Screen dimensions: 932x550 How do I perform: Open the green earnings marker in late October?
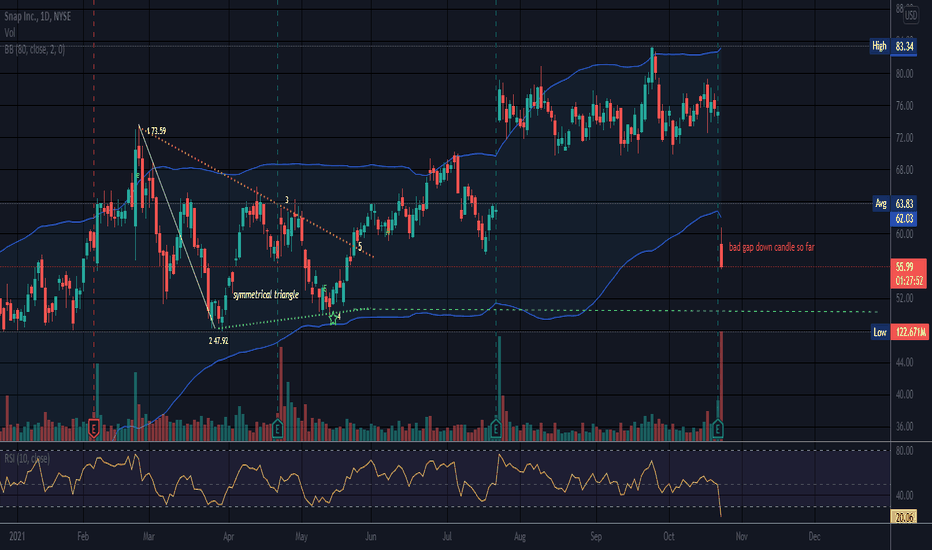click(717, 428)
